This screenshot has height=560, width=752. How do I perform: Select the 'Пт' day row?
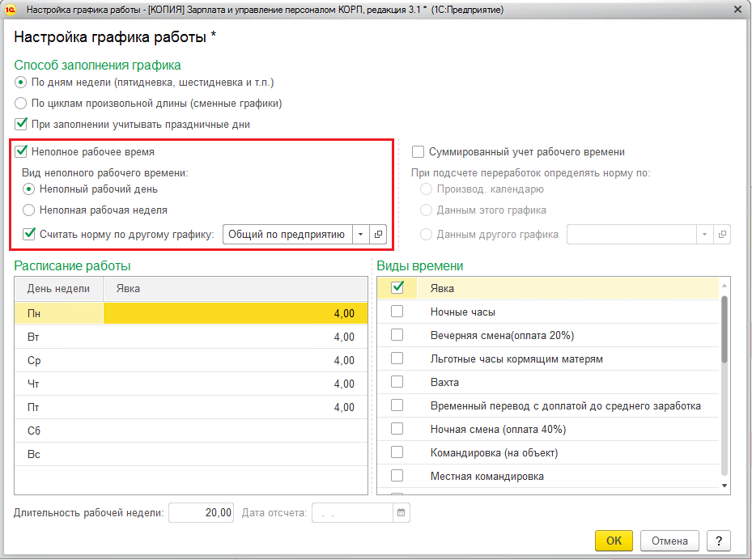191,407
